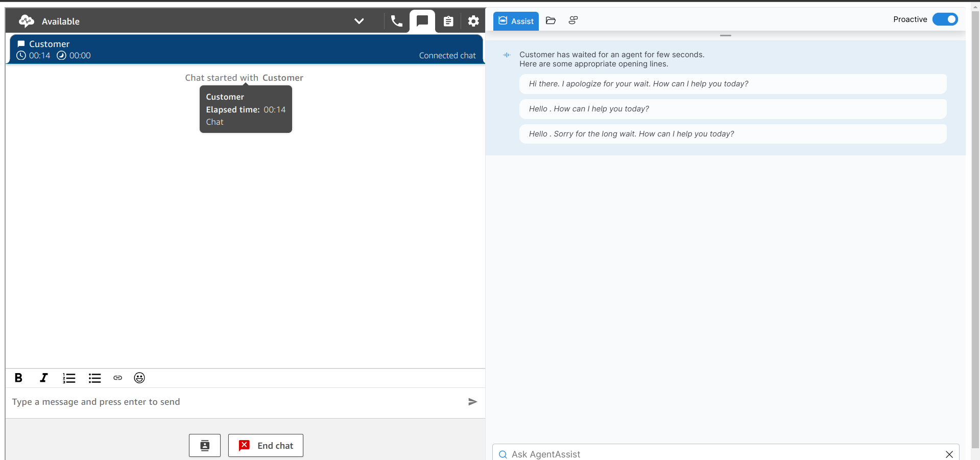Apply italic formatting in message toolbar
This screenshot has width=980, height=460.
pos(43,378)
